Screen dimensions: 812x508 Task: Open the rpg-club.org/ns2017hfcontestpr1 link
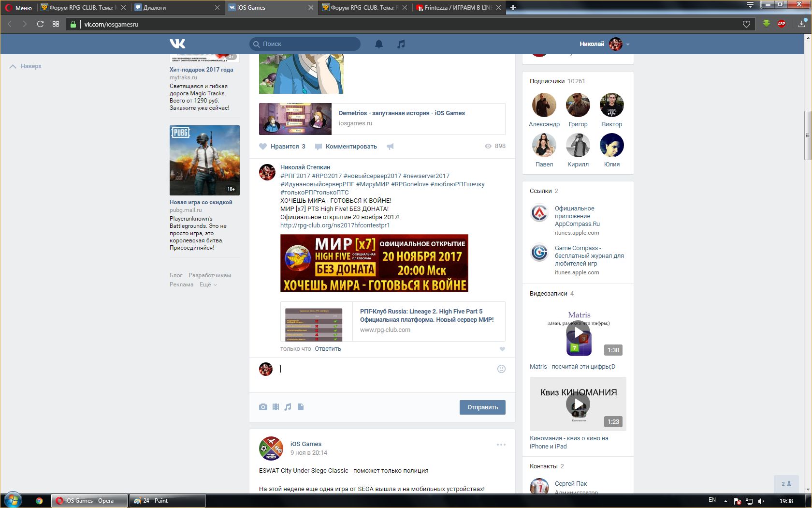click(335, 225)
